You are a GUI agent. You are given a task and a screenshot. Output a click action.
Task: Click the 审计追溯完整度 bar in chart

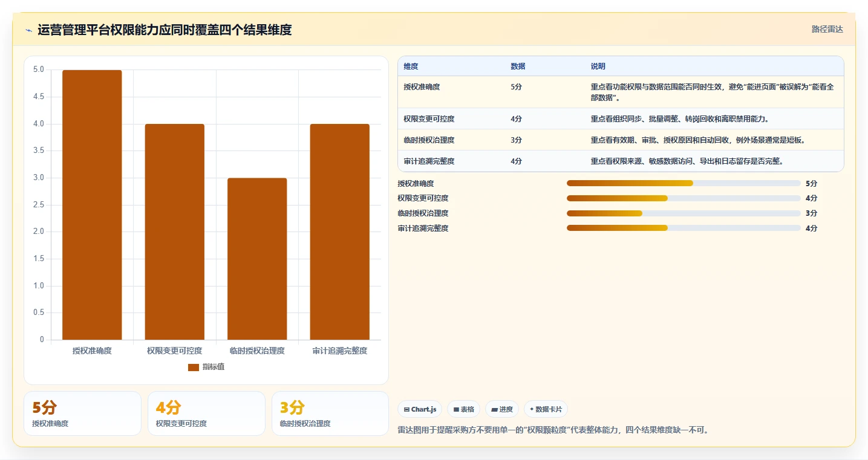[x=340, y=232]
